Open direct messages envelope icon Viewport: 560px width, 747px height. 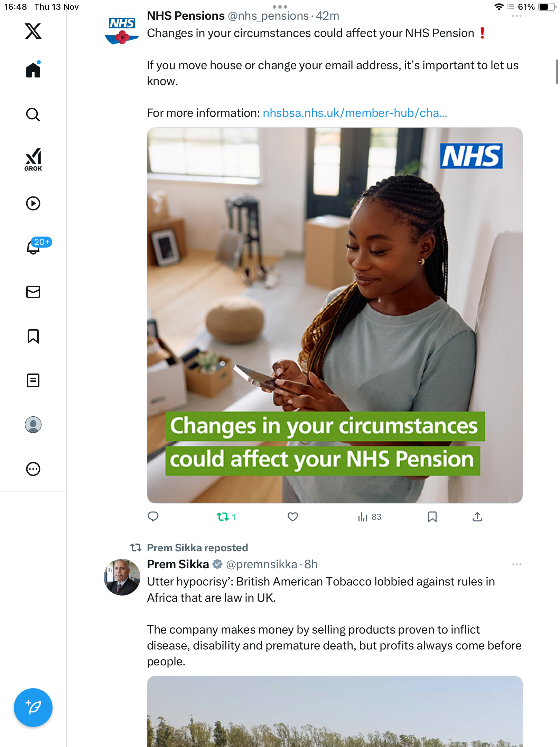[x=33, y=292]
